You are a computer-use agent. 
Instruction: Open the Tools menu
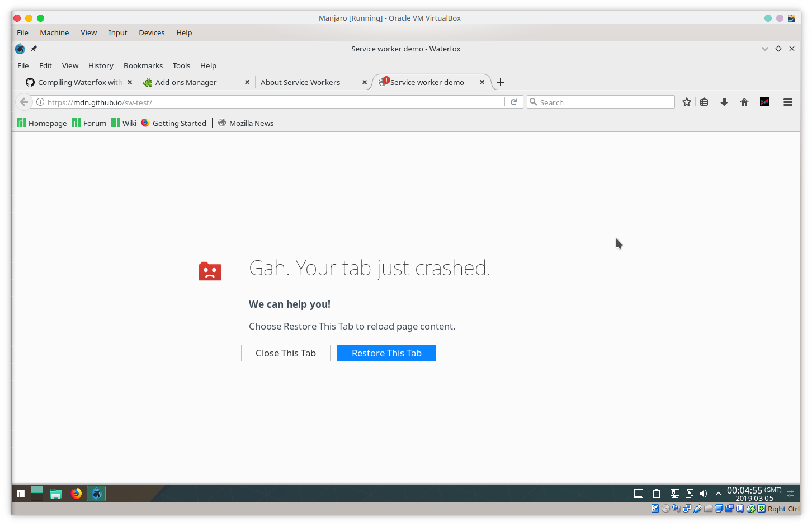[x=181, y=65]
